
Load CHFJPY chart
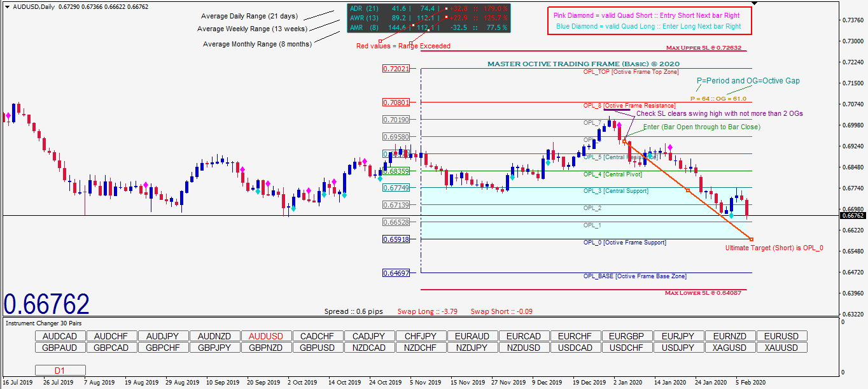pyautogui.click(x=421, y=336)
